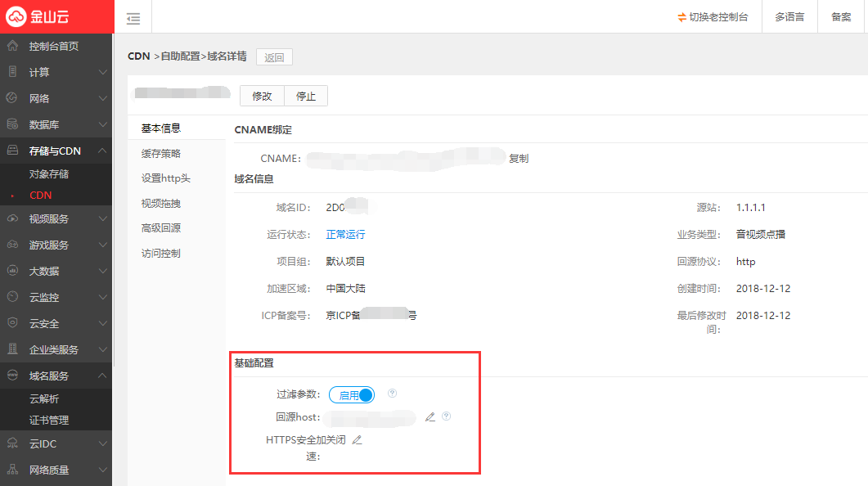Open 云解析 under 域名服务
The image size is (868, 486).
pos(43,398)
